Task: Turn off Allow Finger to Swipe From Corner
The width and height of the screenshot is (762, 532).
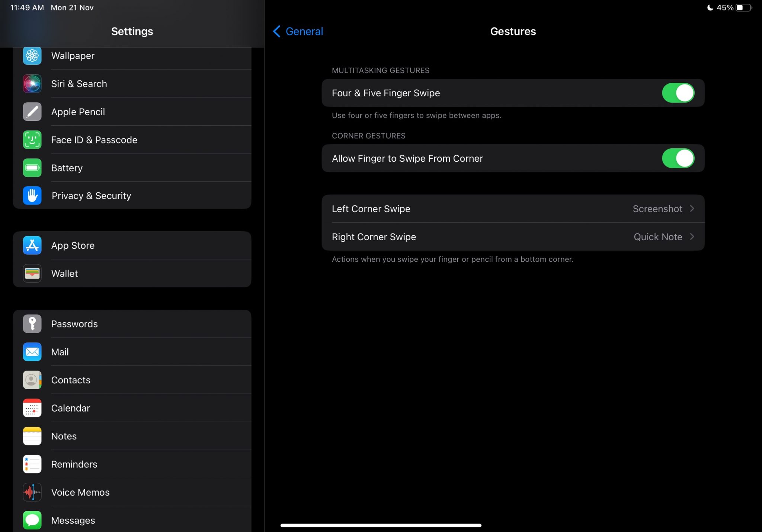Action: click(678, 158)
